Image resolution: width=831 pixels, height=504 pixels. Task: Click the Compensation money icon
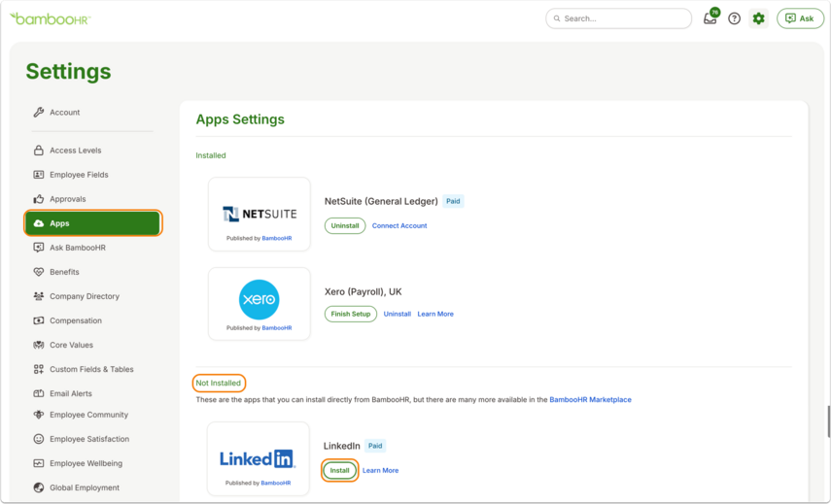[39, 320]
